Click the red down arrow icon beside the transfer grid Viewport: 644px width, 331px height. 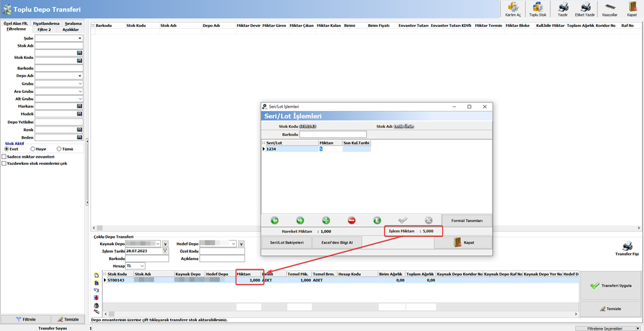pyautogui.click(x=96, y=298)
